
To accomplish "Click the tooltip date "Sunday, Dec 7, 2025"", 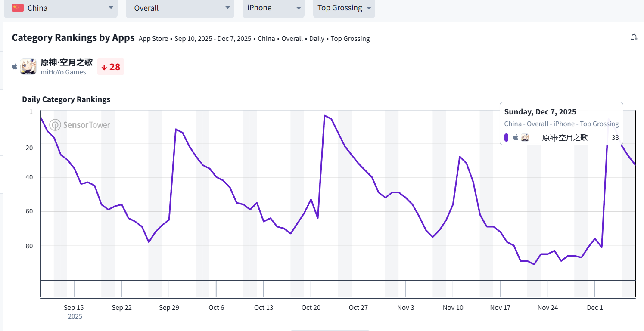I will click(x=540, y=112).
